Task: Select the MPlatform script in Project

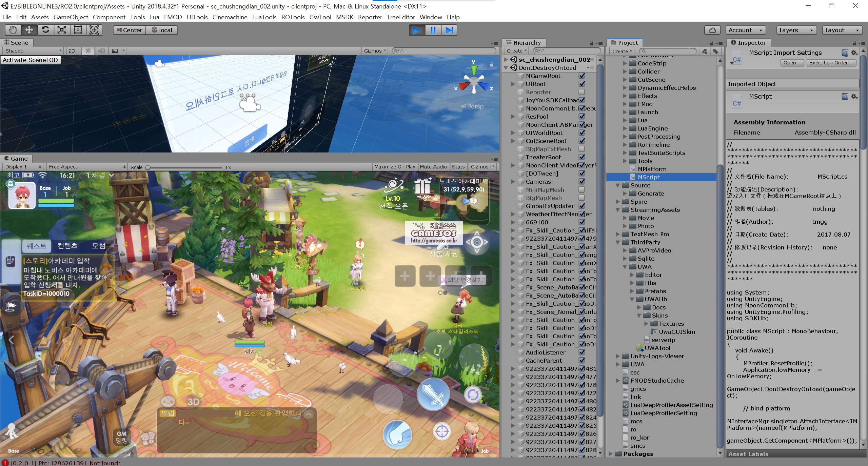Action: click(652, 169)
